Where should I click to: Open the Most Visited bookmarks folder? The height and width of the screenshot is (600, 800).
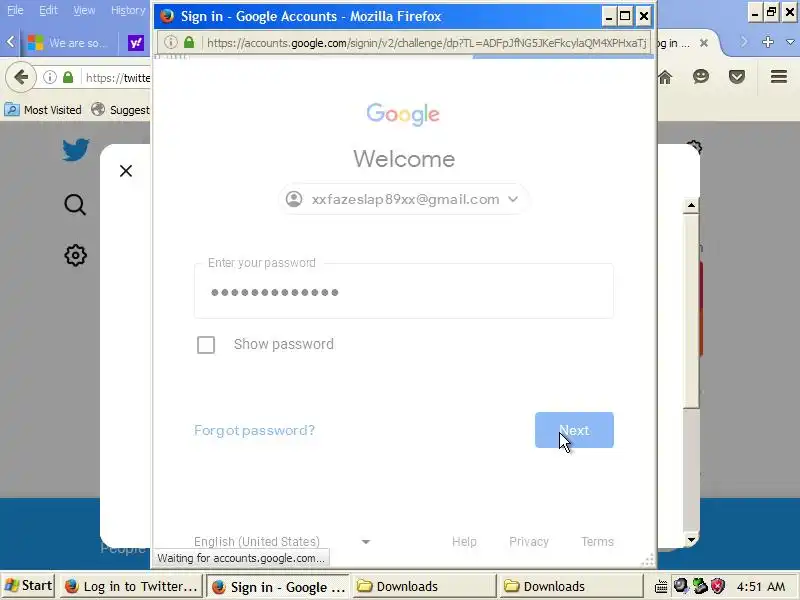43,110
